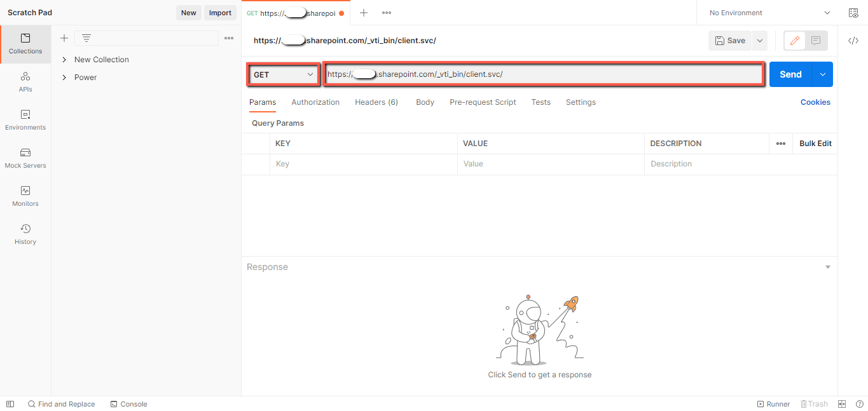
Task: Open the GET method dropdown
Action: (x=284, y=74)
